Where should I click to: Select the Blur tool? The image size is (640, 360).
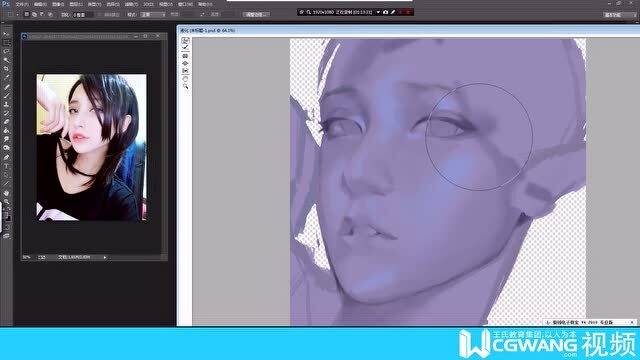6,139
